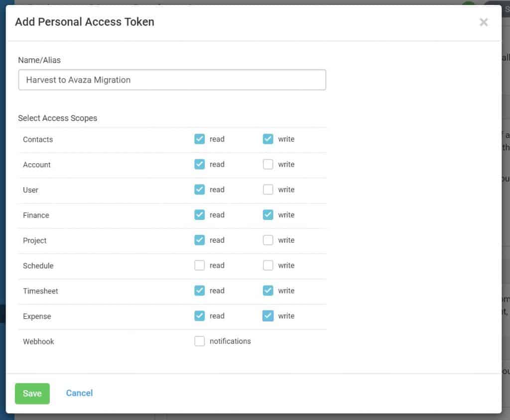510x420 pixels.
Task: Save the personal access token
Action: (32, 393)
